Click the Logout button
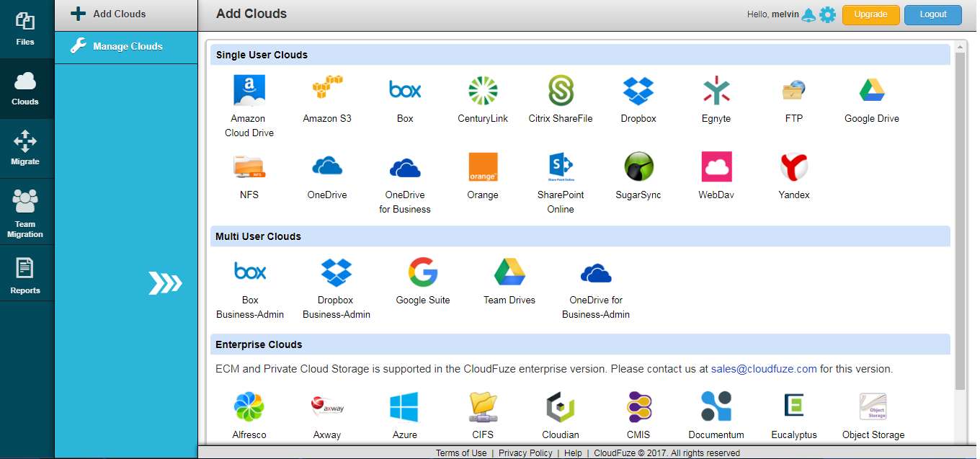 (x=933, y=14)
